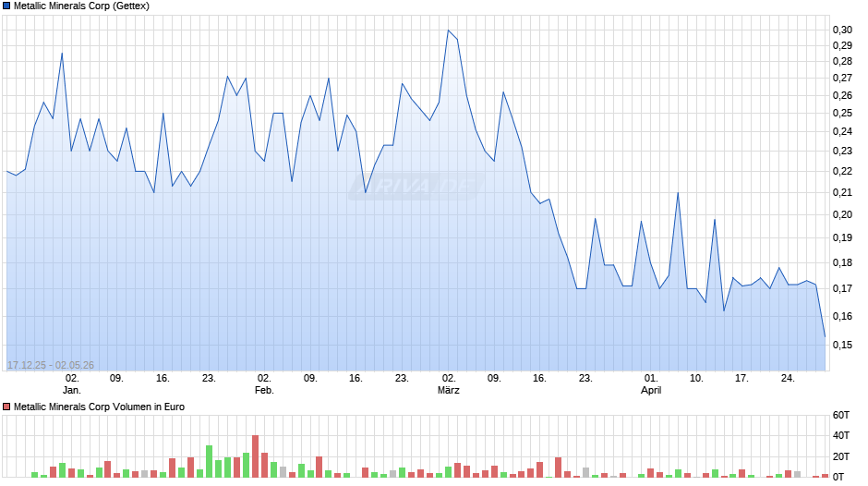Image resolution: width=868 pixels, height=486 pixels.
Task: Click the '10.' date label in April
Action: coord(696,378)
